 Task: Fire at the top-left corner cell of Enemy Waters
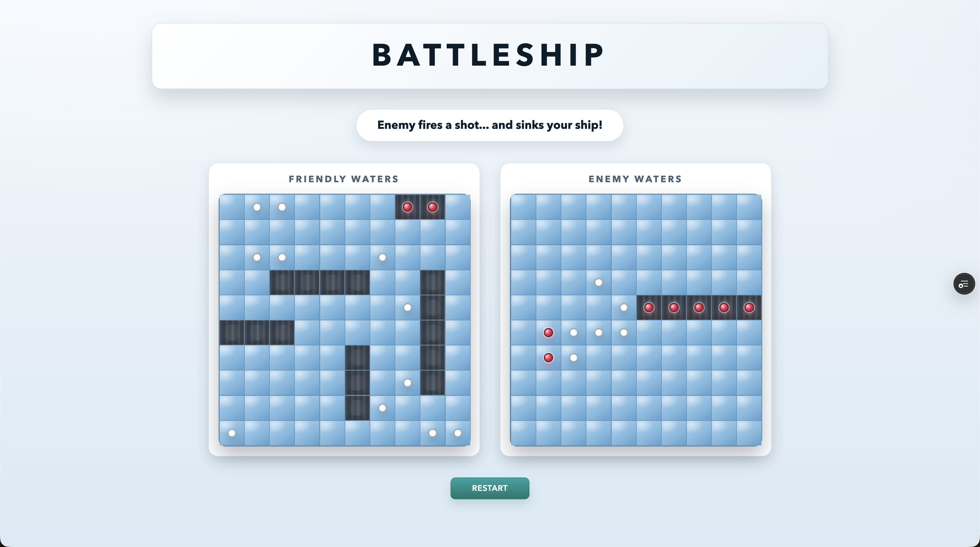[x=523, y=207]
